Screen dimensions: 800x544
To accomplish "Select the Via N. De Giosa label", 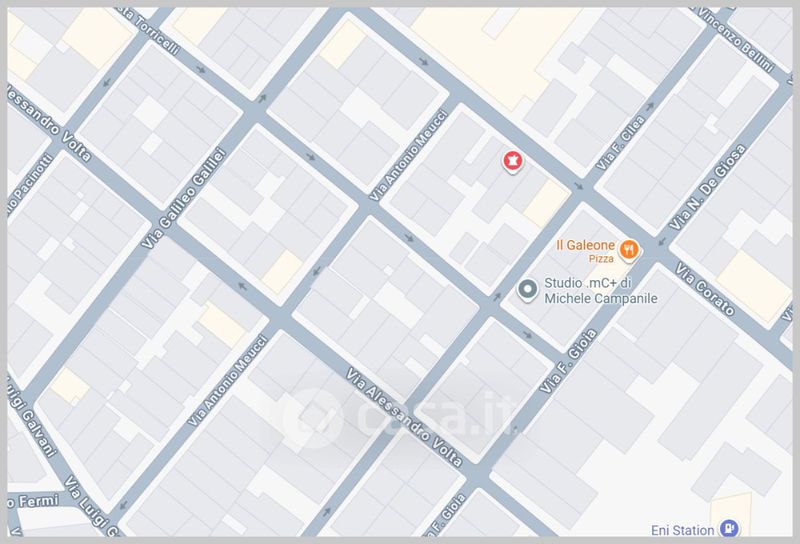I will [707, 187].
